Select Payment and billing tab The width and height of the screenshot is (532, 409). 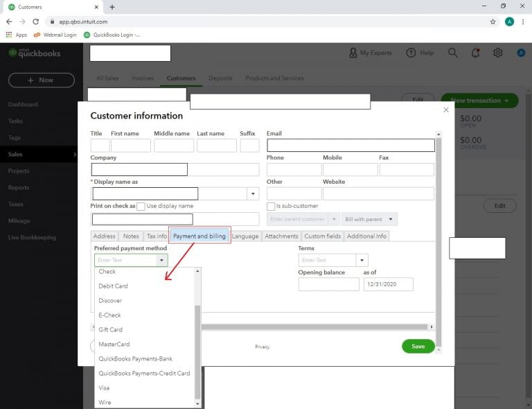pyautogui.click(x=199, y=236)
